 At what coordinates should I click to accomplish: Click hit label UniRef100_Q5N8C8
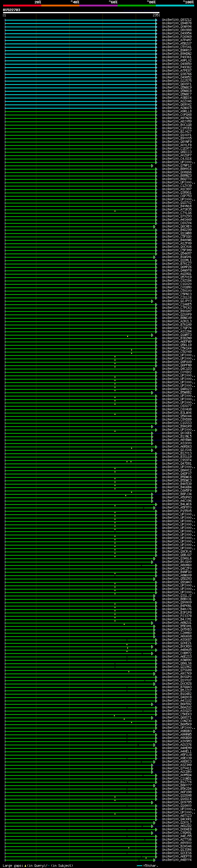[176, 91]
